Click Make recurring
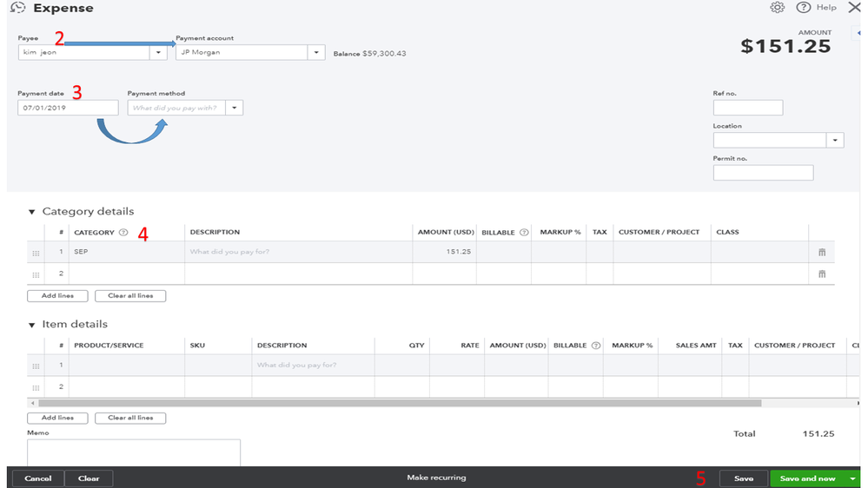 436,478
